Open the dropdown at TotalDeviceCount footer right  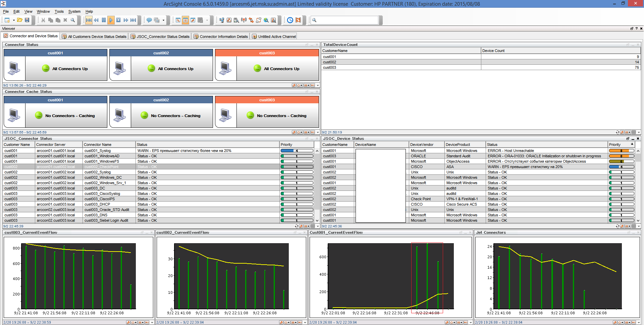[639, 132]
